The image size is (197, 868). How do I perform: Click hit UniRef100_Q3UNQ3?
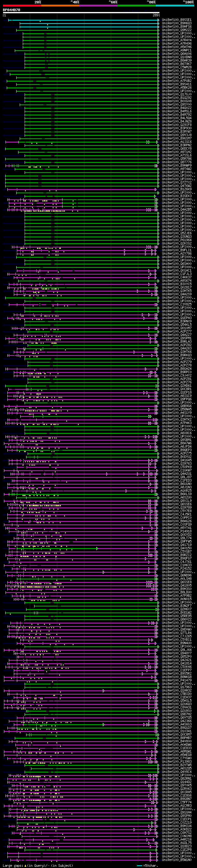click(177, 236)
